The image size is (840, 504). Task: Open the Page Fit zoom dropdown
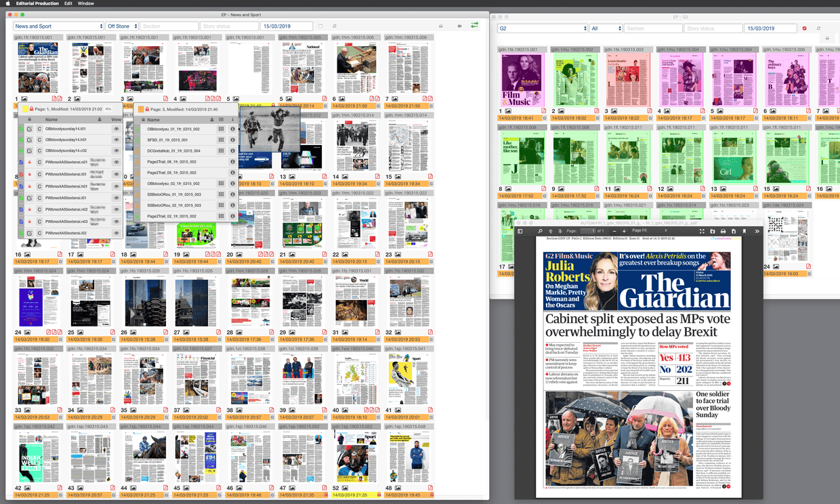click(649, 231)
